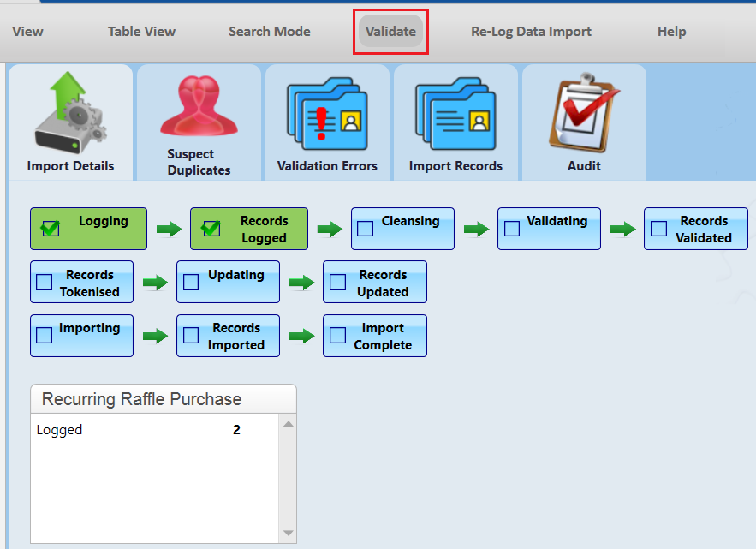The height and width of the screenshot is (549, 756).
Task: Switch to Table View
Action: 141,32
